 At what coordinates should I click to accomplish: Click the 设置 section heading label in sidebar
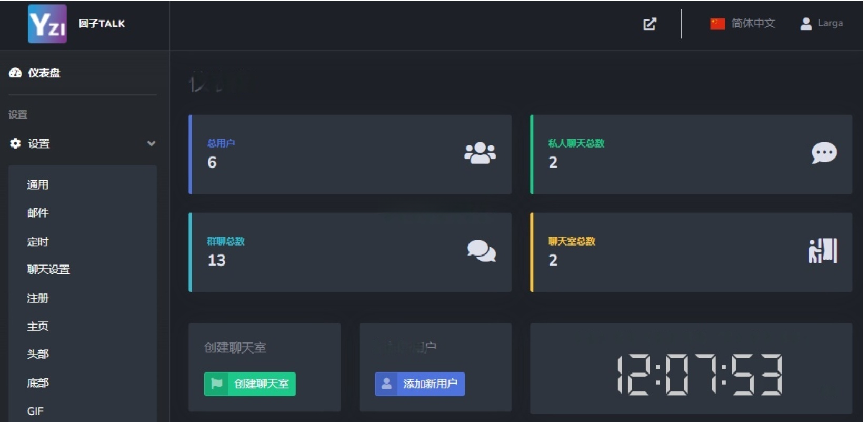[x=18, y=114]
